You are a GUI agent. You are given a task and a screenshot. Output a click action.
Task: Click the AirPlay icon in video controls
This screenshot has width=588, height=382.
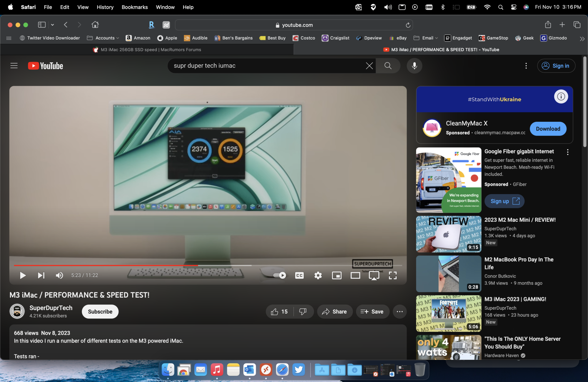[374, 275]
